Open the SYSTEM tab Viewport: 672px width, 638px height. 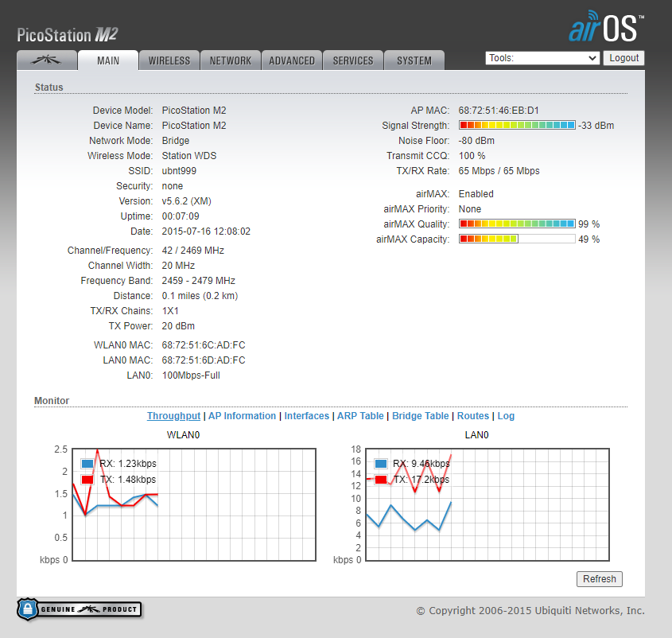pyautogui.click(x=414, y=60)
